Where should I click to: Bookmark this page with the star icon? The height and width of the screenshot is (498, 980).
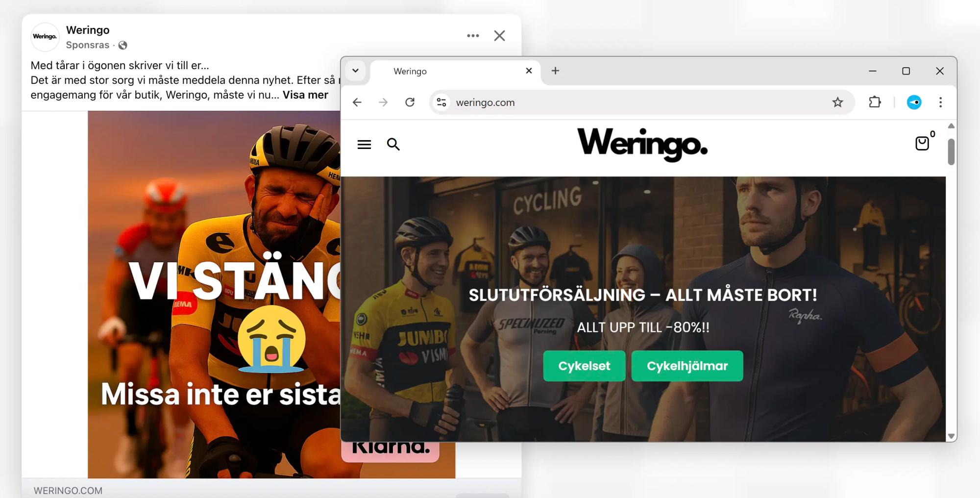coord(837,102)
